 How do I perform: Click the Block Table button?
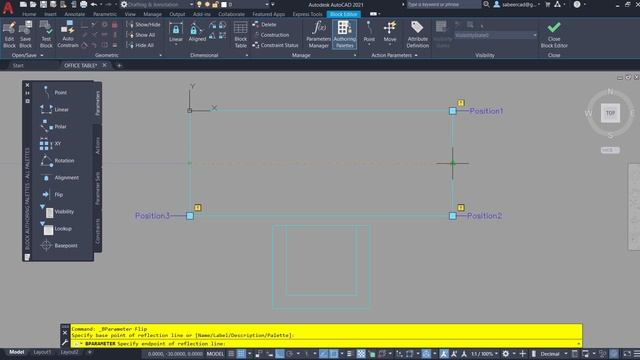click(240, 35)
